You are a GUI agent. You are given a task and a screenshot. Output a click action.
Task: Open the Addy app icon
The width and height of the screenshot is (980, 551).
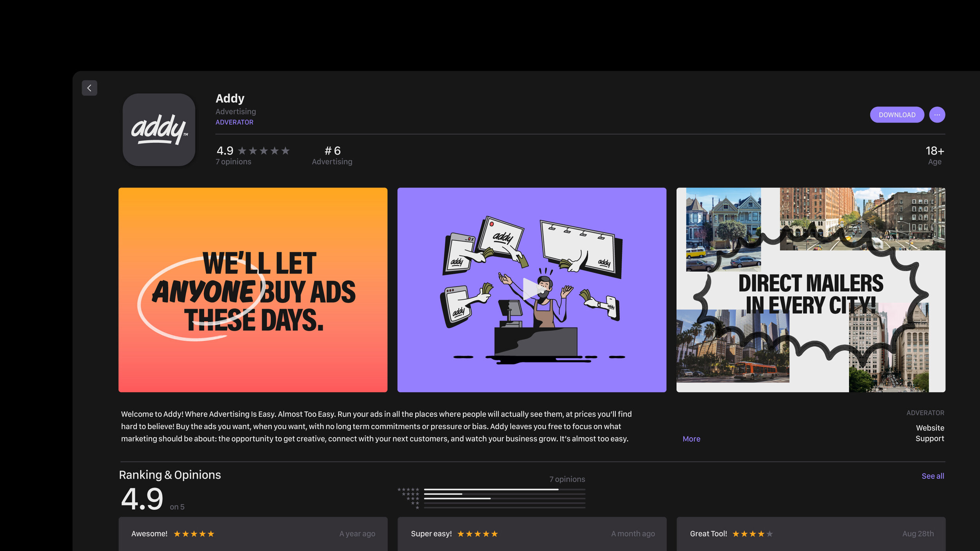tap(159, 129)
